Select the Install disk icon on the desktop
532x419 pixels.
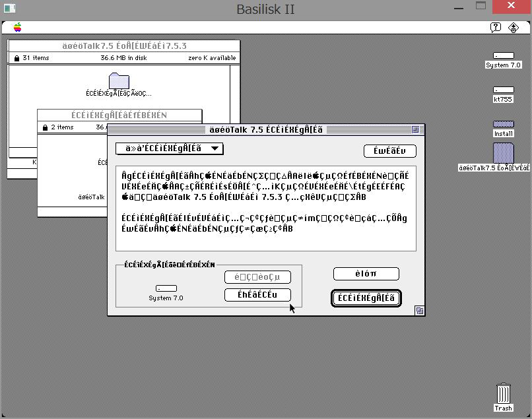(503, 124)
